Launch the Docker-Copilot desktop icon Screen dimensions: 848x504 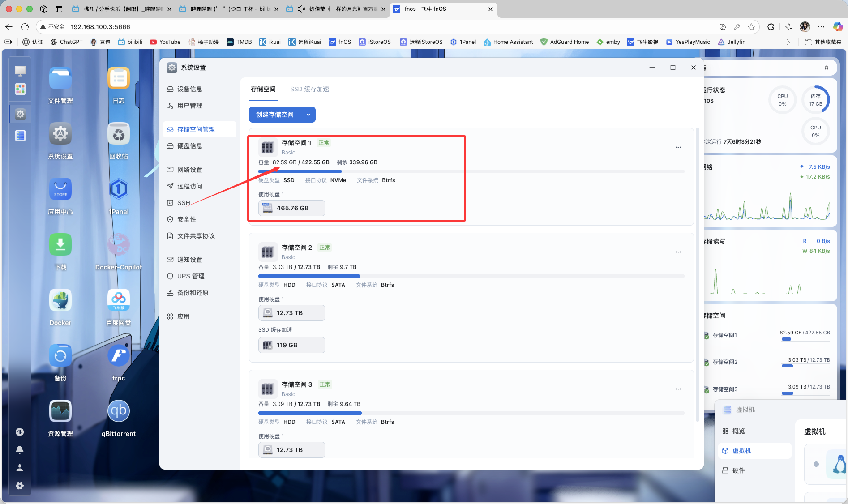(x=119, y=245)
